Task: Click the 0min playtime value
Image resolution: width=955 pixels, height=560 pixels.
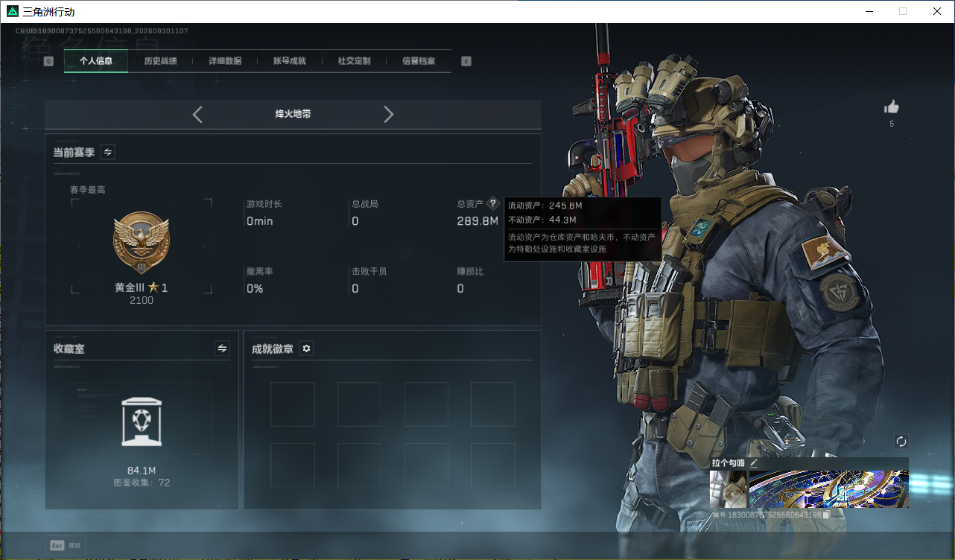Action: 260,221
